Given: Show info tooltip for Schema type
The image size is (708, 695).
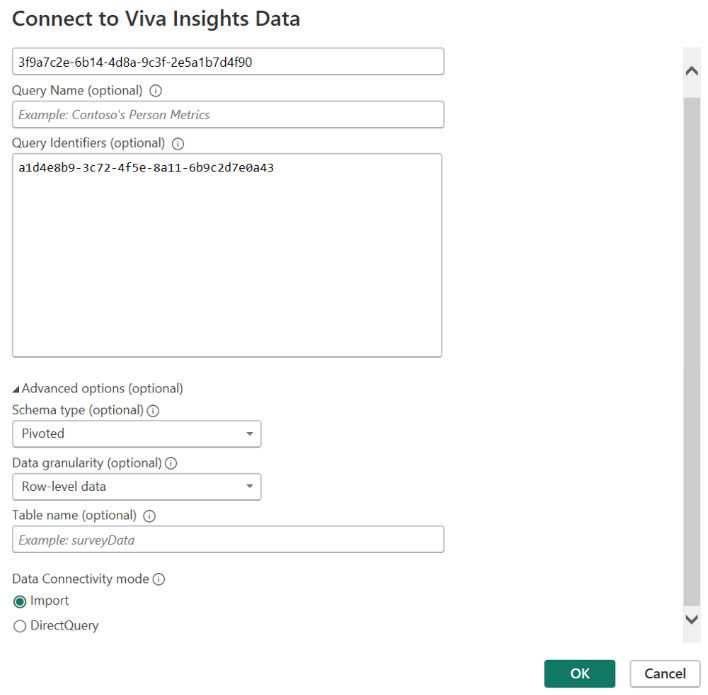Looking at the screenshot, I should tap(153, 411).
